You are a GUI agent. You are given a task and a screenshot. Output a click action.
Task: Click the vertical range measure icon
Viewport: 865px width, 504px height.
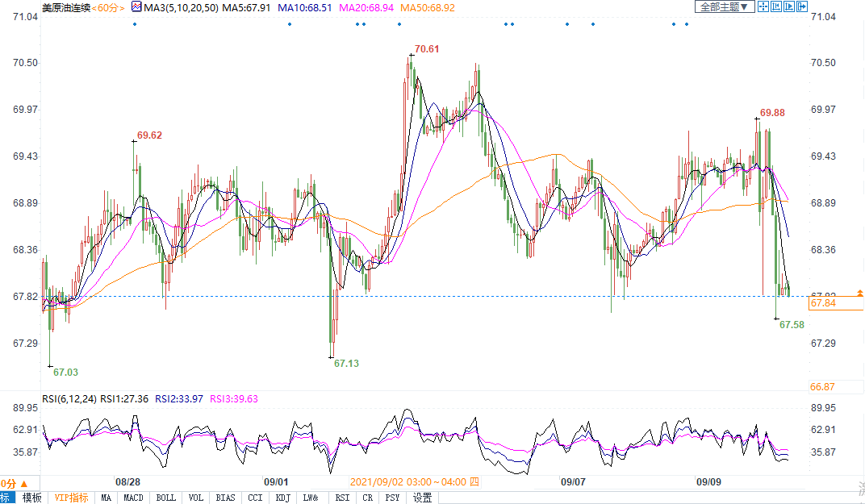776,6
